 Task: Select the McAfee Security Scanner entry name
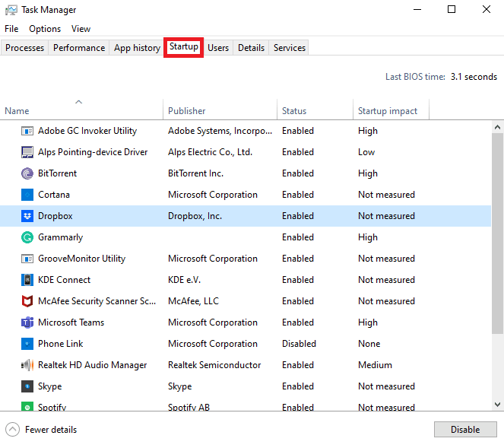coord(97,301)
